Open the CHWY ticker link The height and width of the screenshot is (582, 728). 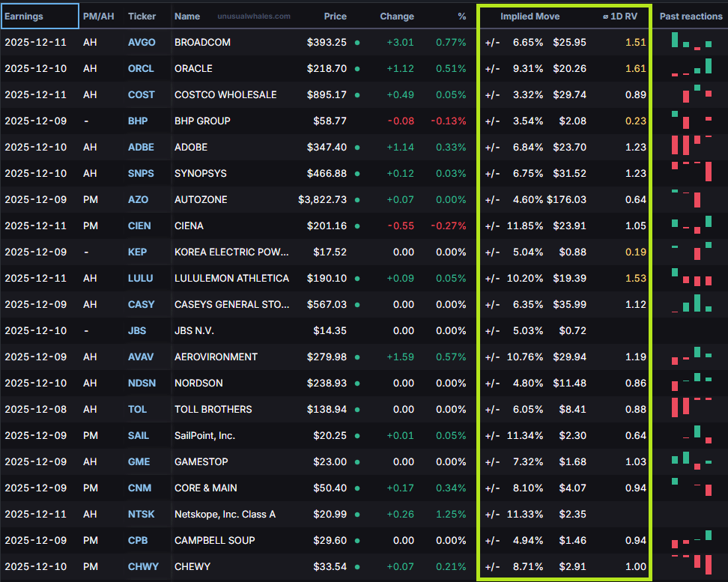click(143, 567)
